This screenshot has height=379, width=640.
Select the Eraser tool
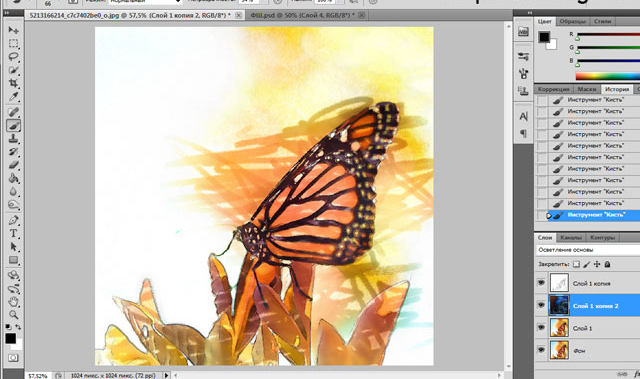click(13, 165)
